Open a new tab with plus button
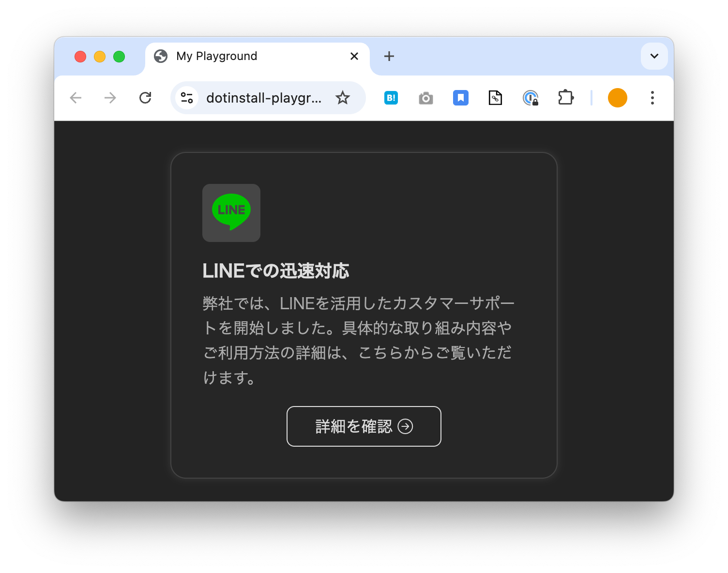The height and width of the screenshot is (573, 728). point(389,56)
